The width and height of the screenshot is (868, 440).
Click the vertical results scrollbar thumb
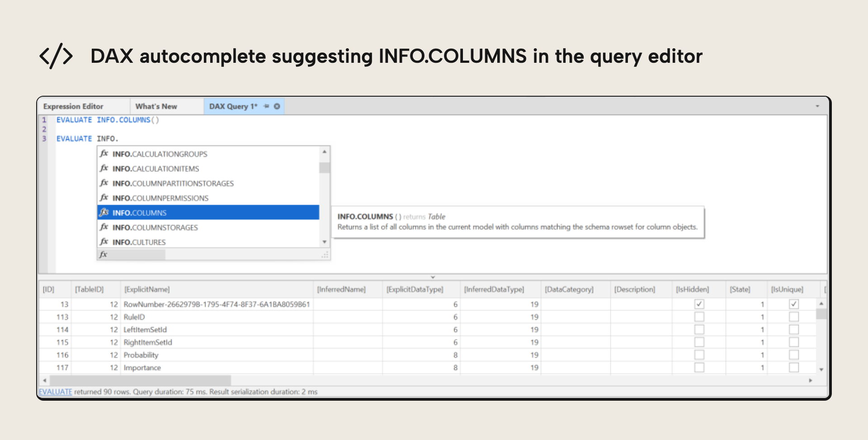[821, 314]
